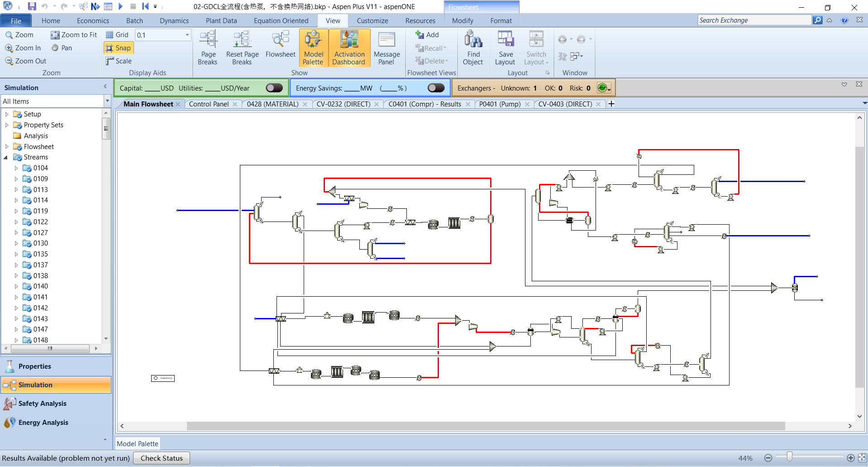The image size is (868, 467).
Task: Switch to the Control Panel tab
Action: pyautogui.click(x=209, y=104)
